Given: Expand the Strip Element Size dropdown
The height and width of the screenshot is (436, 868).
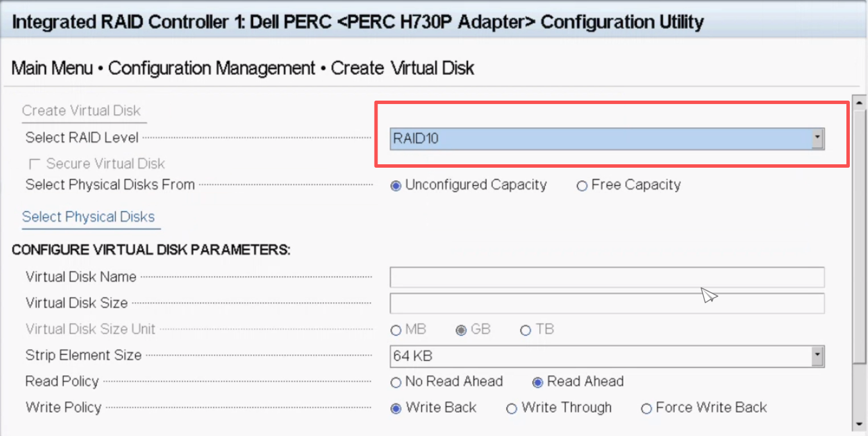Looking at the screenshot, I should [603, 356].
